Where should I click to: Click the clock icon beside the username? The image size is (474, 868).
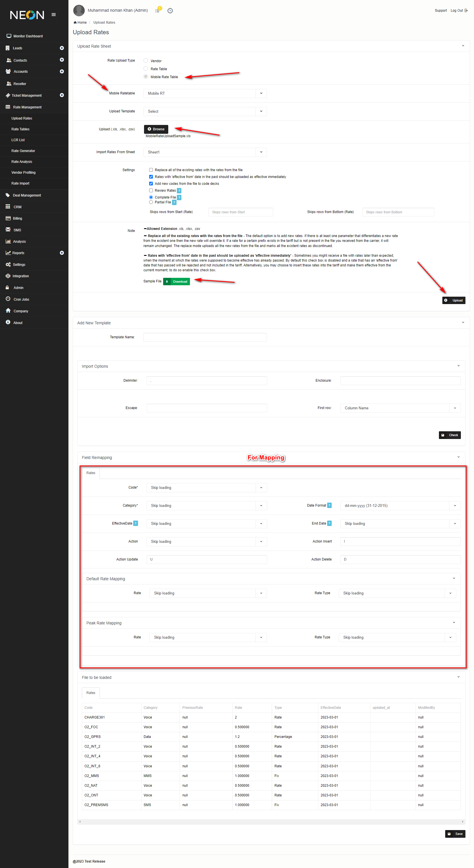tap(170, 11)
